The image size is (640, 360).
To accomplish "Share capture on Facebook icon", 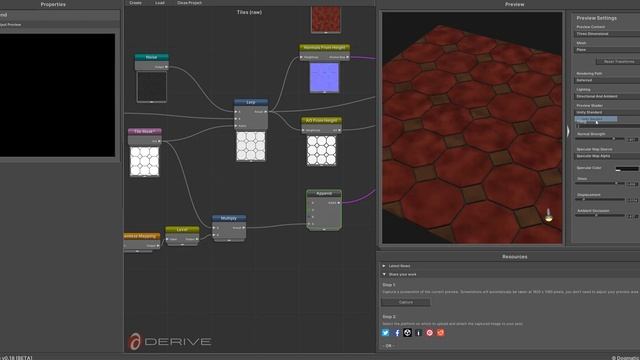I will 397,333.
